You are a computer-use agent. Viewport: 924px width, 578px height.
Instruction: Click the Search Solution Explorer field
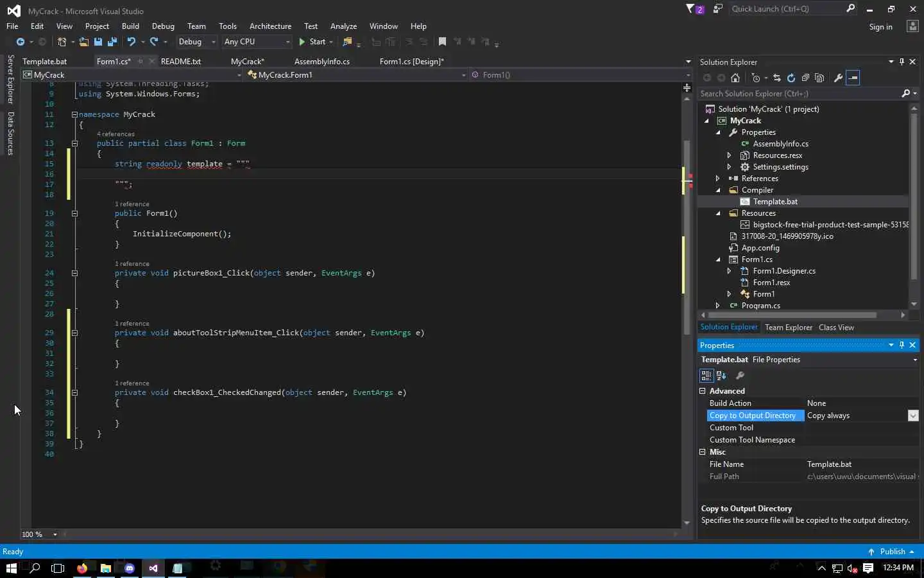click(799, 94)
